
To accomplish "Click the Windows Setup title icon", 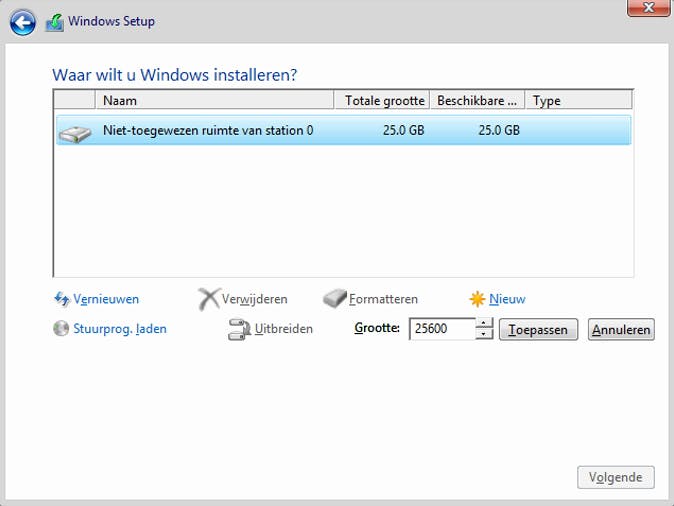I will [x=54, y=22].
